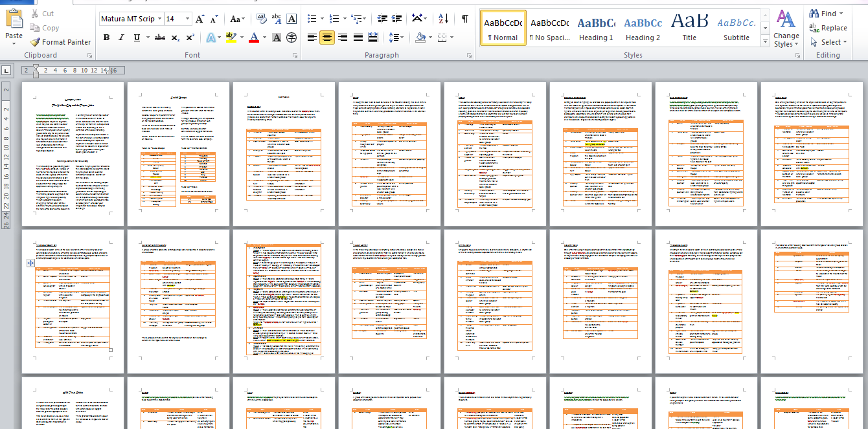Click the multilevel list icon
The height and width of the screenshot is (429, 868).
pos(355,19)
